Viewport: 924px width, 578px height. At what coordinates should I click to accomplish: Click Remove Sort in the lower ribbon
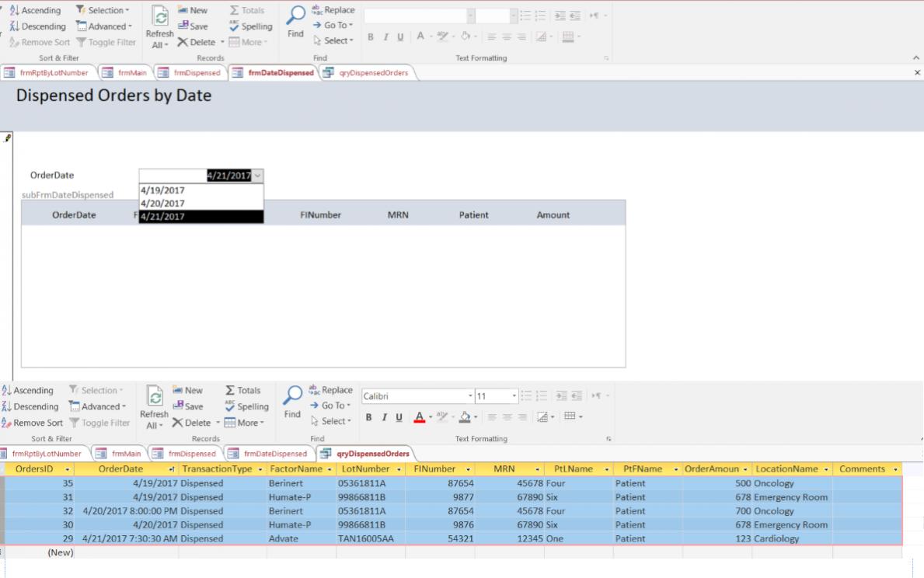[32, 423]
